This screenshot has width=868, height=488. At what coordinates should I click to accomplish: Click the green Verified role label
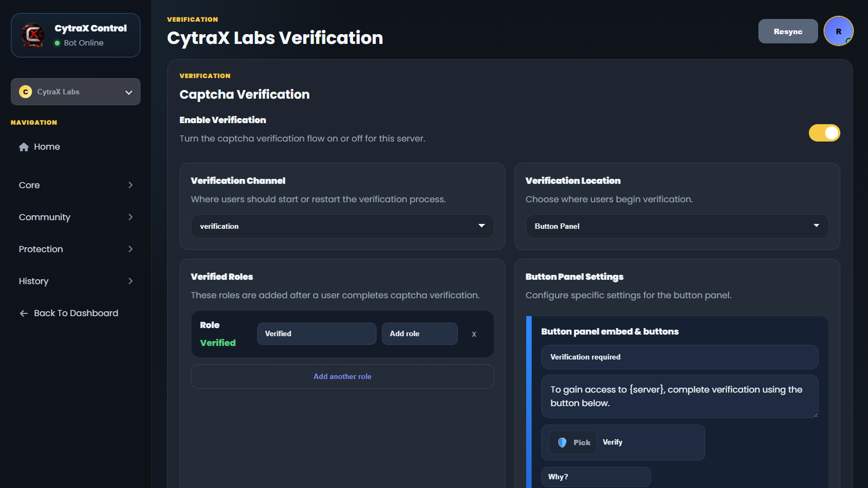click(218, 343)
